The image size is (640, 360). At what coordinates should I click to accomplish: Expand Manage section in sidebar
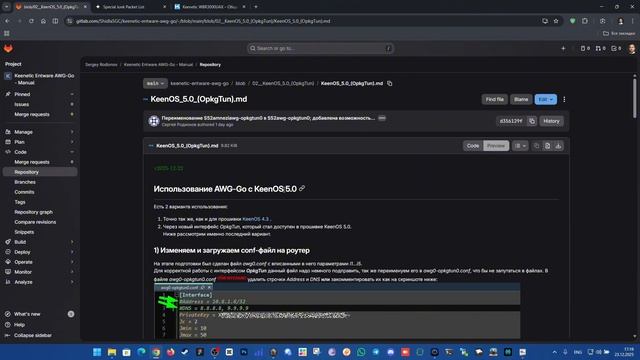(40, 132)
